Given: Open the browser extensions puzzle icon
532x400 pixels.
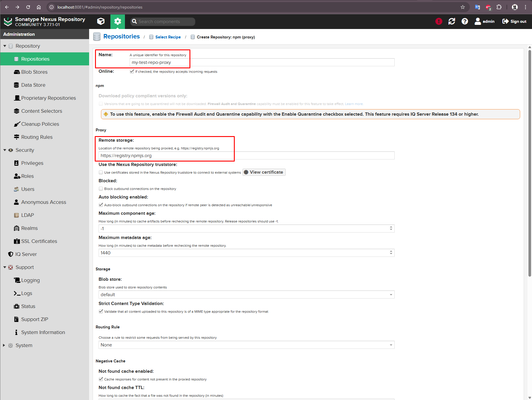Looking at the screenshot, I should [499, 7].
